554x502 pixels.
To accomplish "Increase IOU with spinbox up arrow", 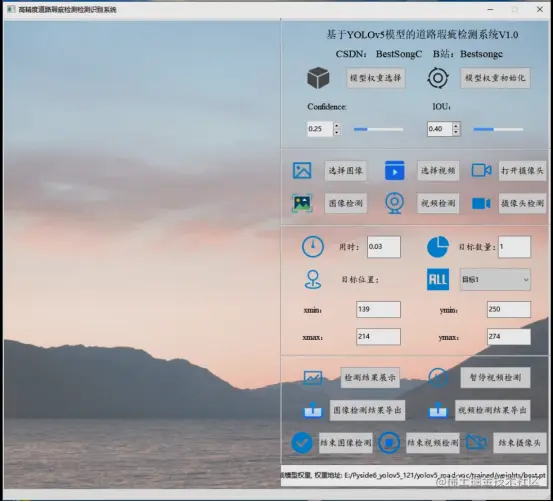I will 456,125.
